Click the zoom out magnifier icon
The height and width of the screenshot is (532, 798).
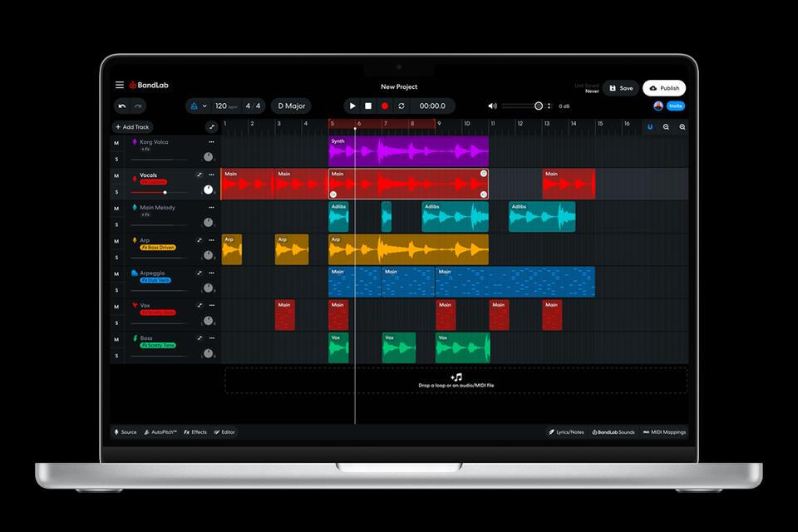pyautogui.click(x=666, y=127)
